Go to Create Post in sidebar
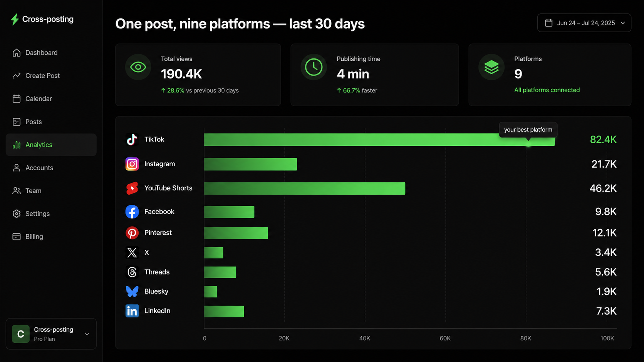644x362 pixels. pos(51,76)
